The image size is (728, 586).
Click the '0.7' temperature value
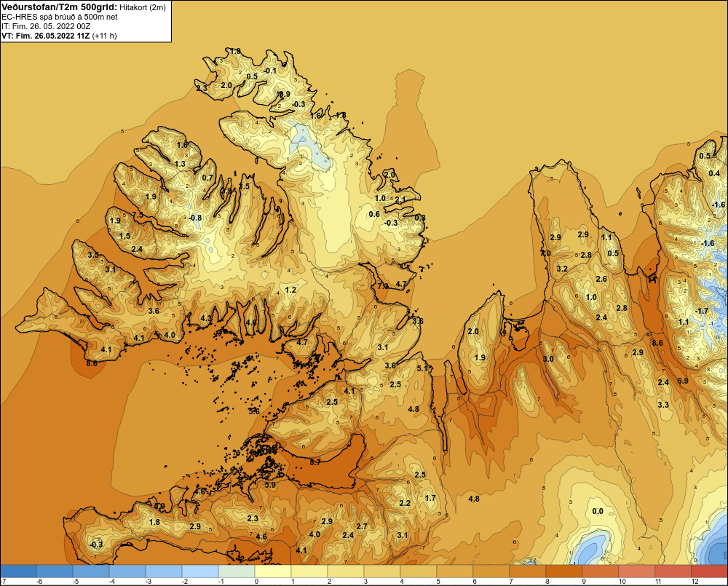coord(207,178)
